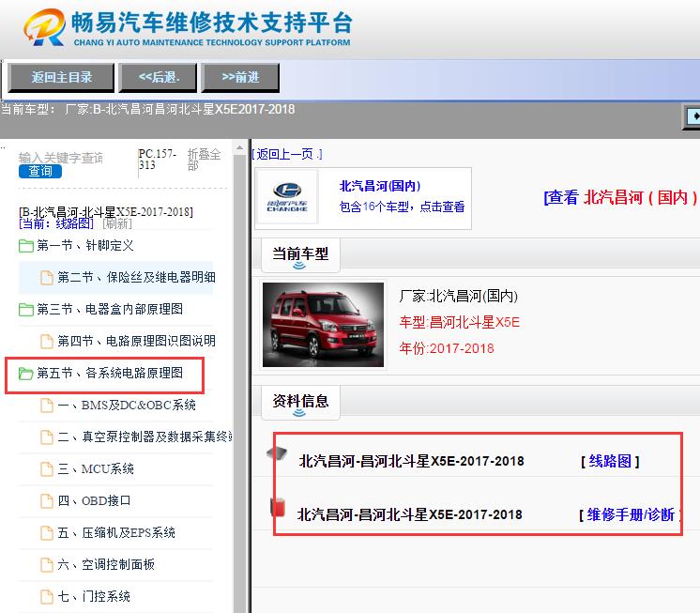Screen dimensions: 700x613
Task: Open 五、压缩机及EPS系统
Action: click(116, 532)
